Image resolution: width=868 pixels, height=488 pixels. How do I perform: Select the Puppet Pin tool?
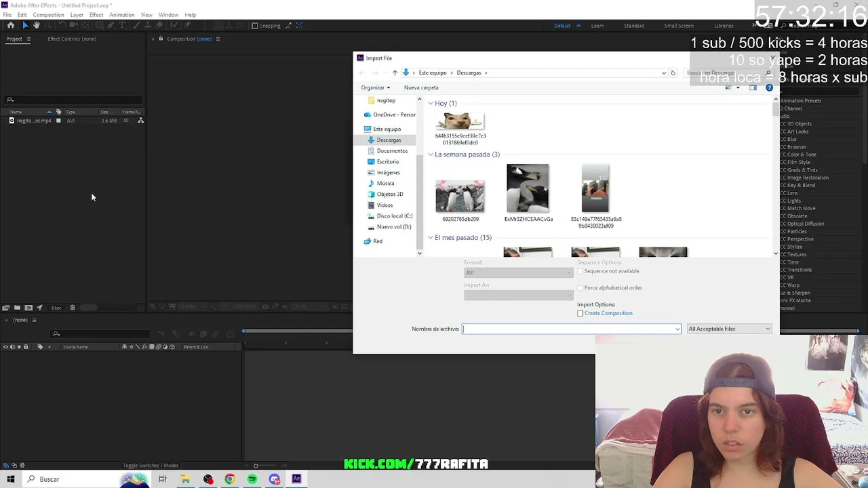tap(188, 26)
